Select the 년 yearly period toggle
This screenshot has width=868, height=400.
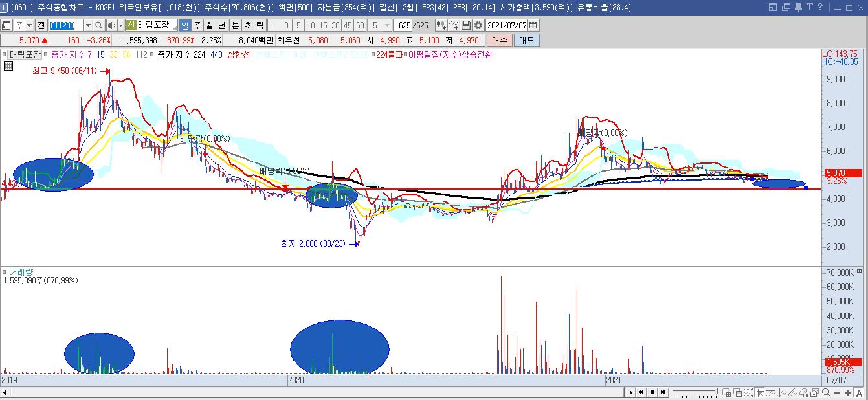coord(221,25)
